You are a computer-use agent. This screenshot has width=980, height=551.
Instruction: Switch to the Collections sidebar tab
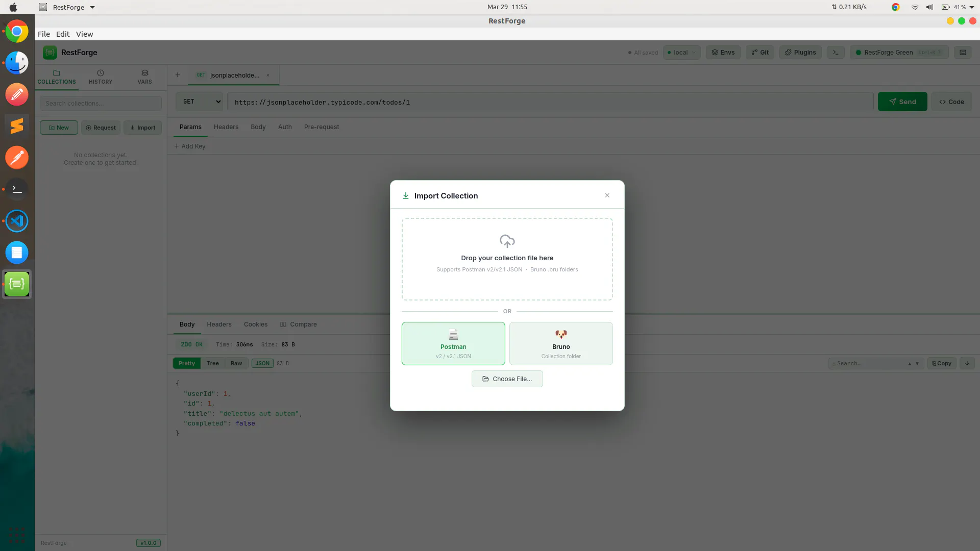[57, 78]
